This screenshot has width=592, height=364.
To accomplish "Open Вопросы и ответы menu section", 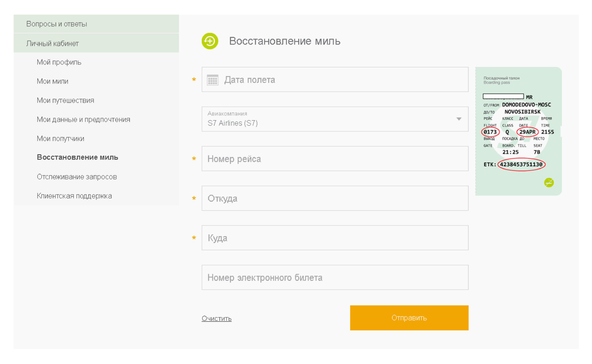I will tap(96, 24).
